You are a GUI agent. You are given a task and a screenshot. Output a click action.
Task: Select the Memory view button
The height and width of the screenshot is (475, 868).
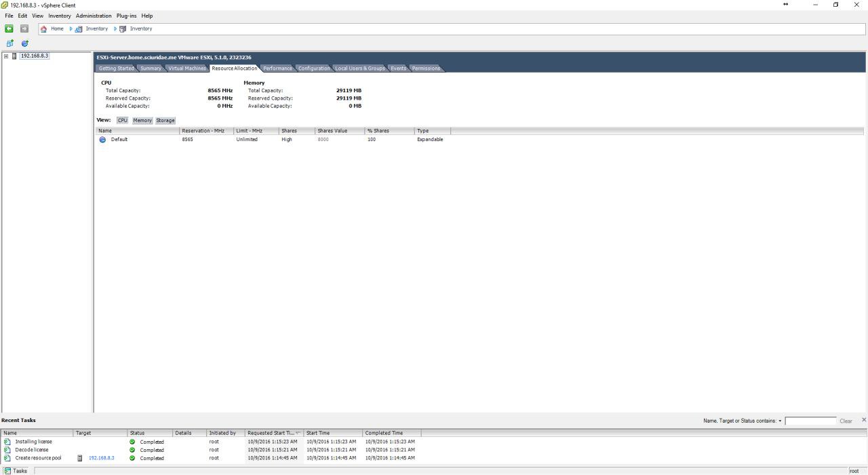coord(142,120)
